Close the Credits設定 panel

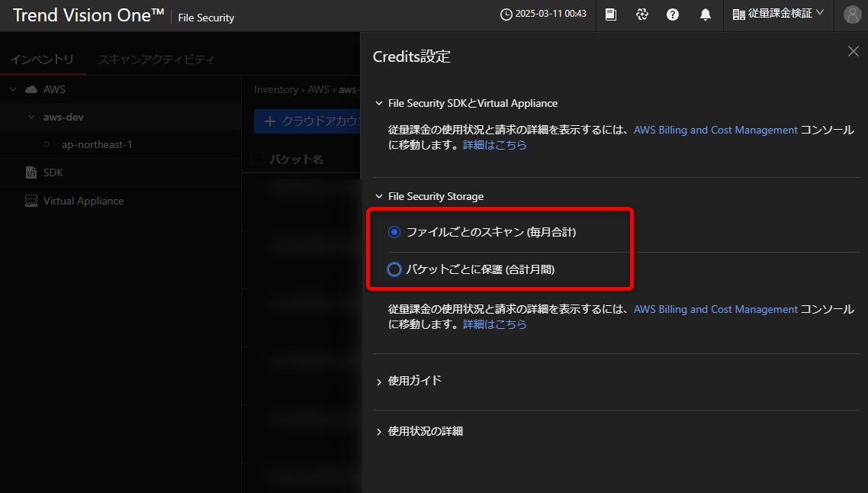(x=853, y=52)
